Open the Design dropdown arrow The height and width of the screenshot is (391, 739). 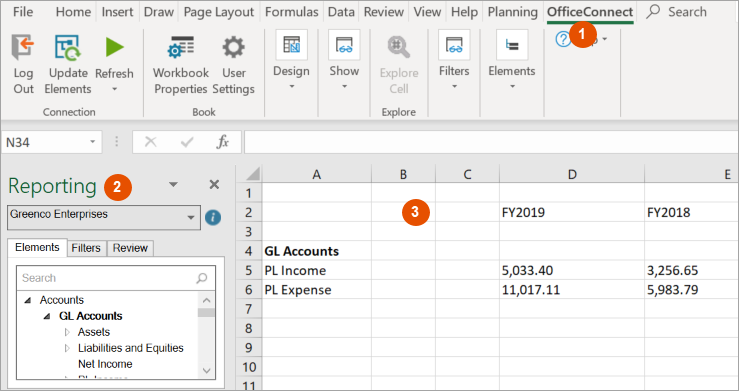click(292, 86)
